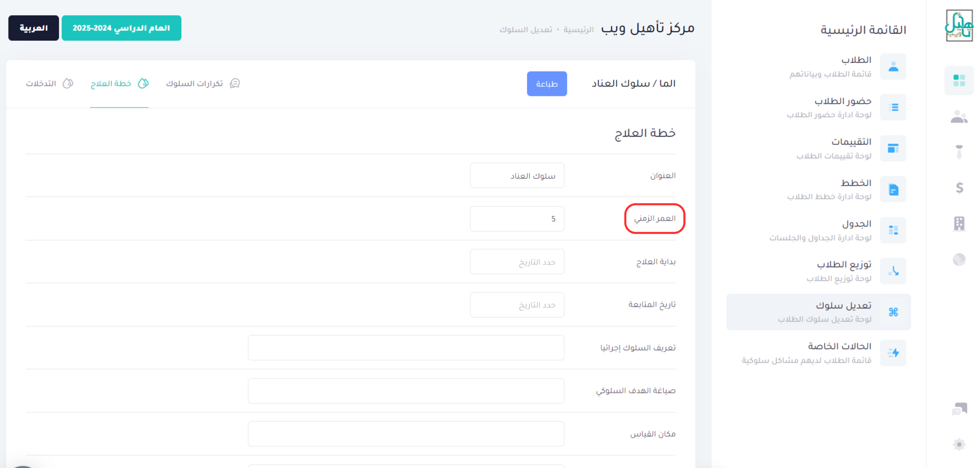Open الجدول menu item
The image size is (980, 468).
(x=819, y=230)
